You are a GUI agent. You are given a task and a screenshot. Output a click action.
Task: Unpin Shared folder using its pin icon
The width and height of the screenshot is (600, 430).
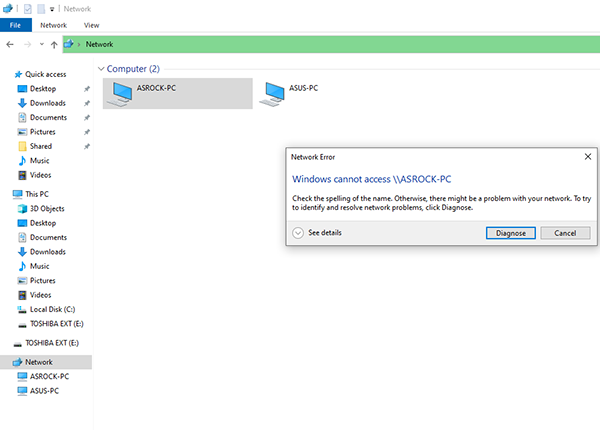pyautogui.click(x=87, y=146)
